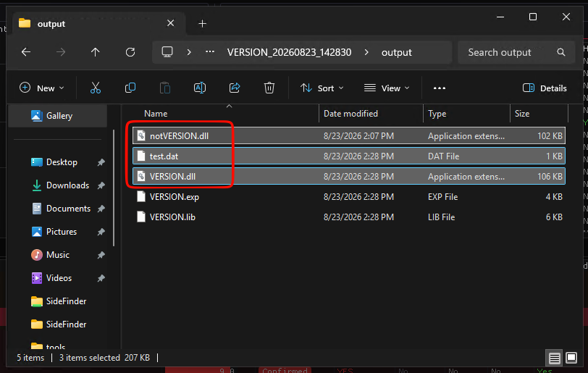Viewport: 588px width, 373px height.
Task: Sort by Type column header
Action: point(437,114)
